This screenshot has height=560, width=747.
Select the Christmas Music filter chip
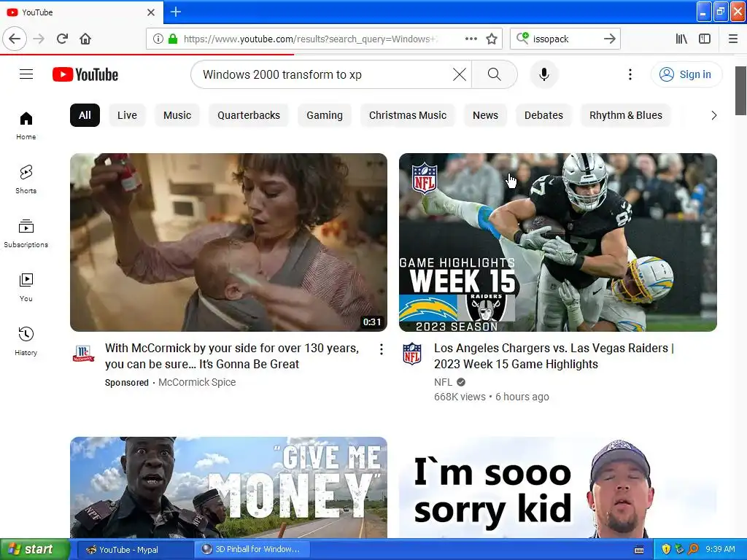[408, 115]
